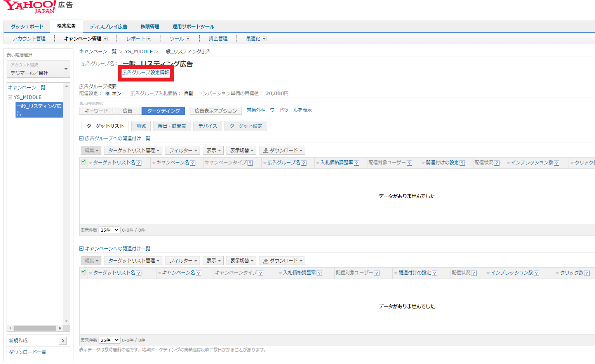Select the 曜日・時間帯 tab

172,126
